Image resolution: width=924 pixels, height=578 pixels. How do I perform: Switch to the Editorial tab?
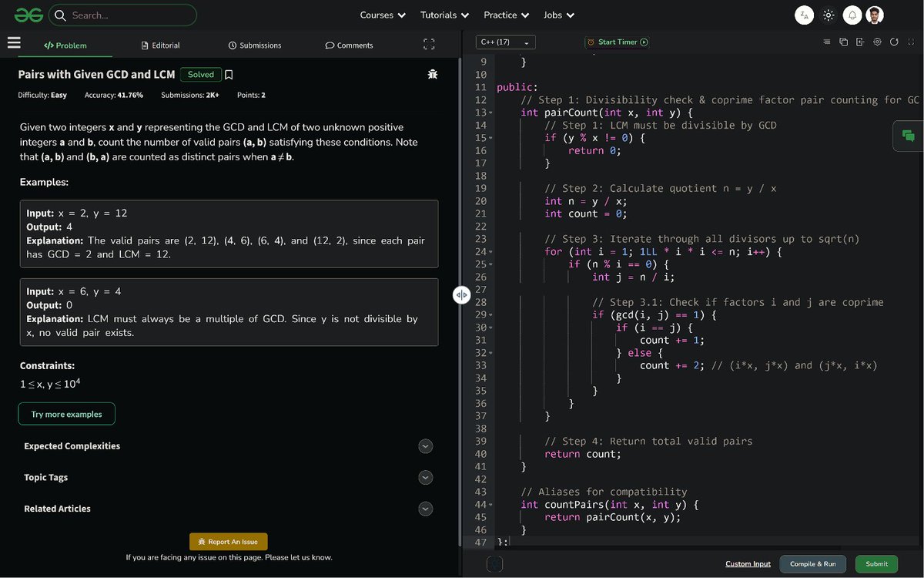161,45
